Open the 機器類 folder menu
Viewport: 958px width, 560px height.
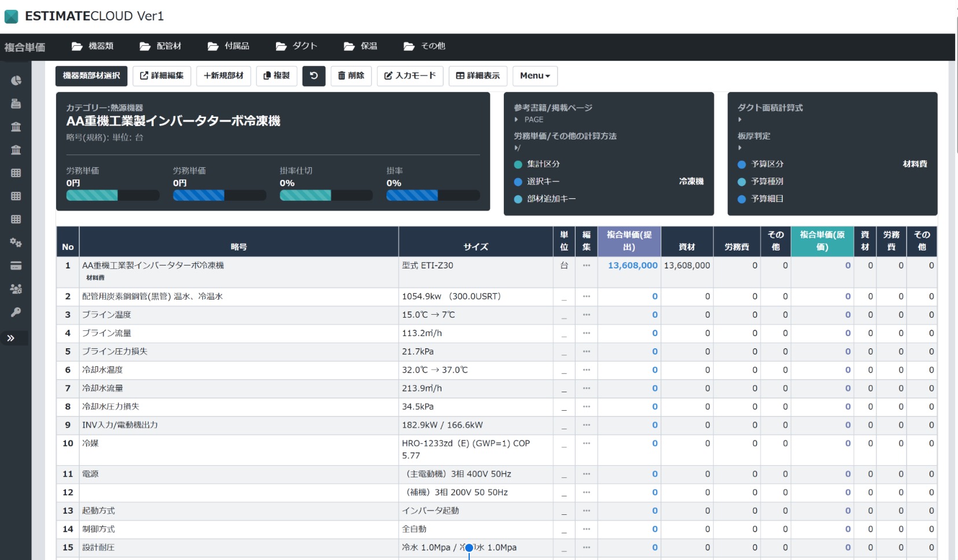(x=93, y=46)
